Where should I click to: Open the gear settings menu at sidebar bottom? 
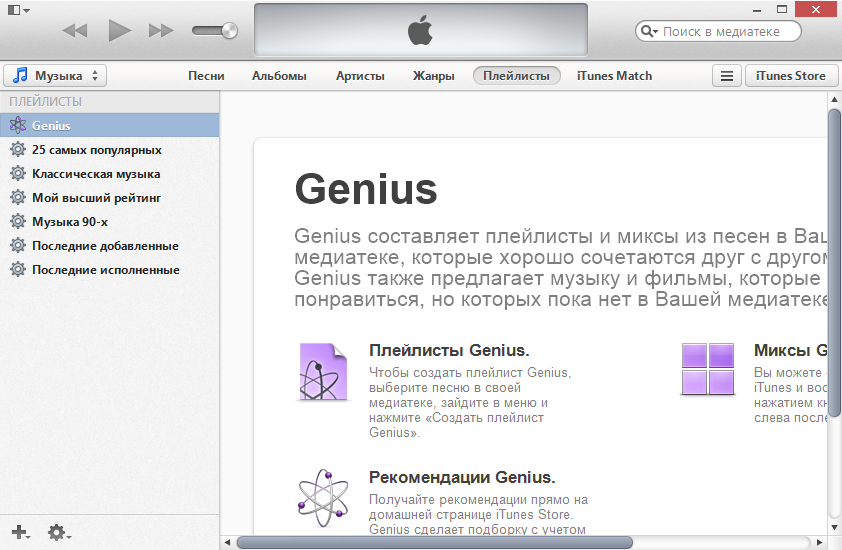point(59,532)
